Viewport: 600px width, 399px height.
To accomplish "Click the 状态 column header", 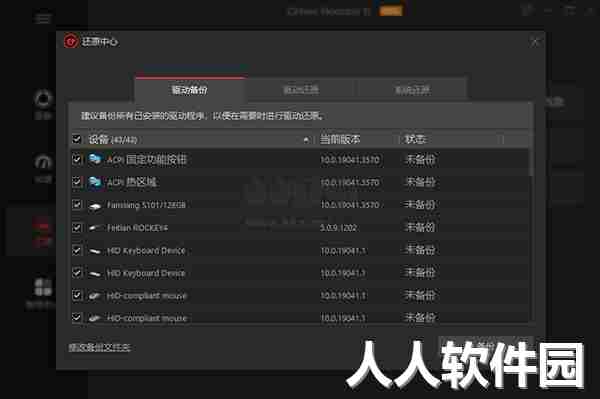I will [415, 139].
